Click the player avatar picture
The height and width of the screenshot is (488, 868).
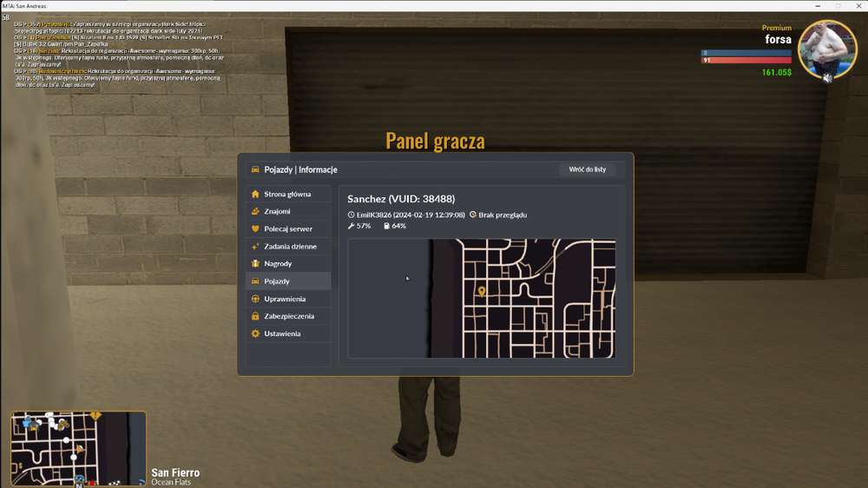click(x=827, y=49)
